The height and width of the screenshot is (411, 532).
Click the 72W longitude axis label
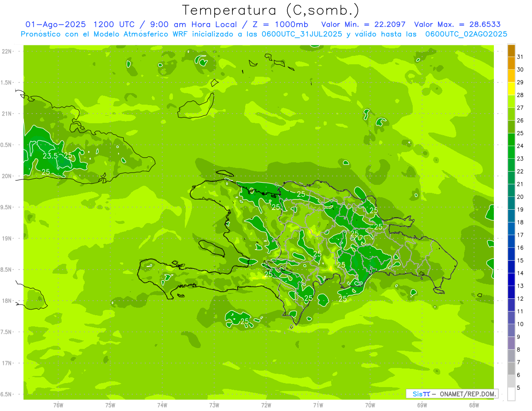266,405
